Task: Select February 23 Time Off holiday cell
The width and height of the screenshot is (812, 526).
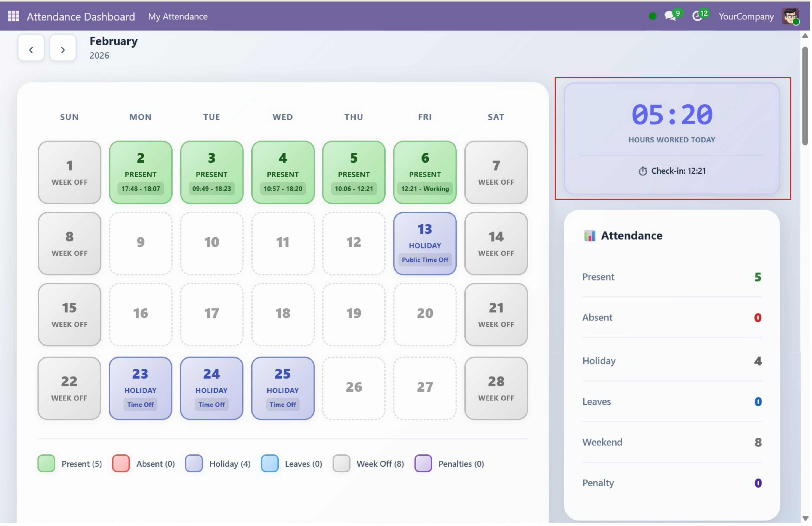Action: point(141,389)
